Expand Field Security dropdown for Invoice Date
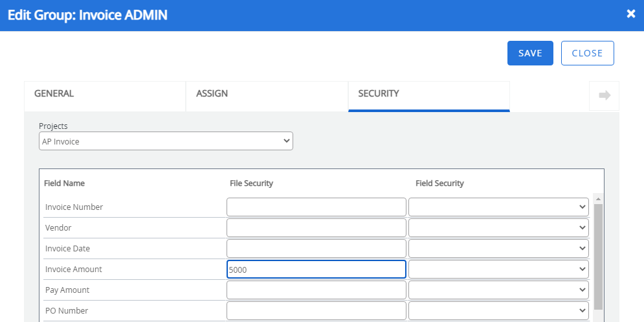Image resolution: width=644 pixels, height=322 pixels. [x=498, y=249]
